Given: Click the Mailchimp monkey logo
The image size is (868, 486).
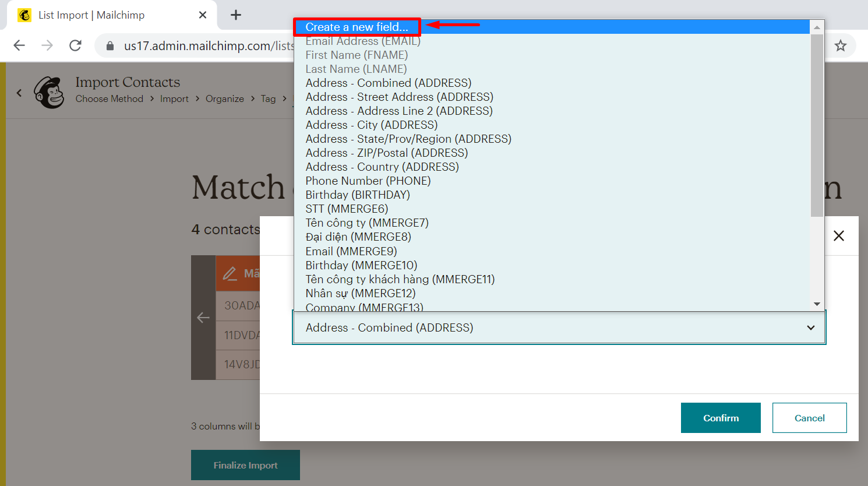Looking at the screenshot, I should pyautogui.click(x=49, y=93).
